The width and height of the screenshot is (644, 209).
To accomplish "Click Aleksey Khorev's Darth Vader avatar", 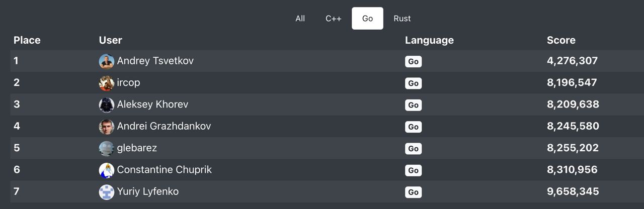I will coord(107,105).
